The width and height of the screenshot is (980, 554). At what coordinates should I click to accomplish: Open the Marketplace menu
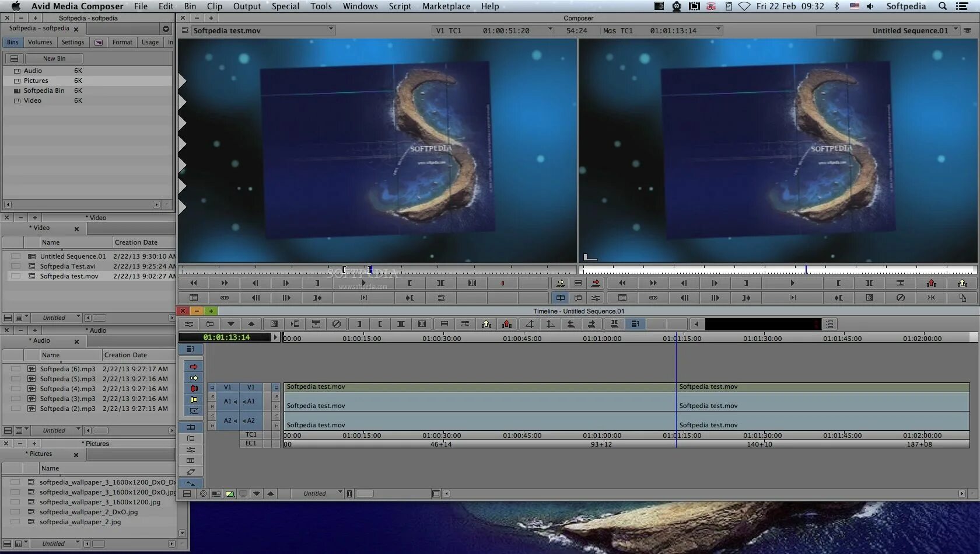446,6
